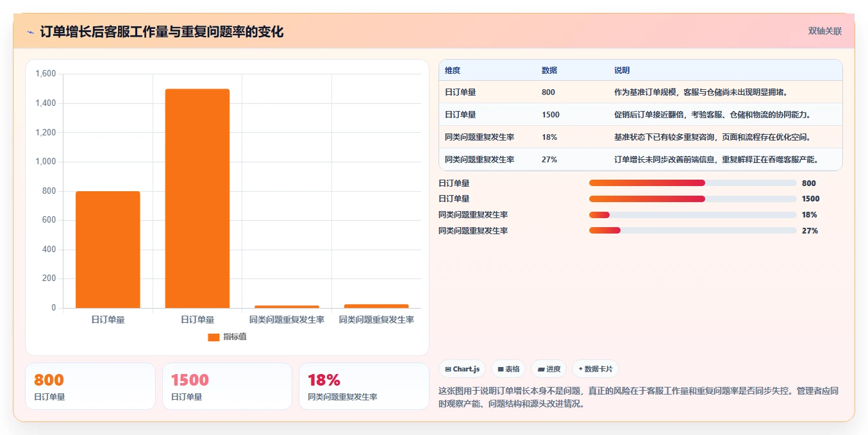Image resolution: width=868 pixels, height=435 pixels.
Task: Click the y-axis tick label 1,000
Action: (x=46, y=162)
